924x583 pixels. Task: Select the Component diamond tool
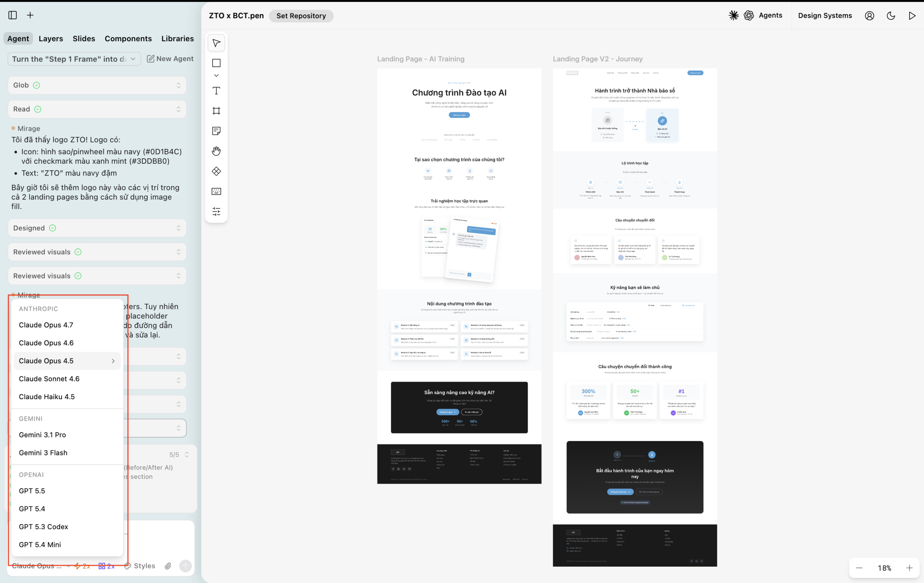coord(217,171)
